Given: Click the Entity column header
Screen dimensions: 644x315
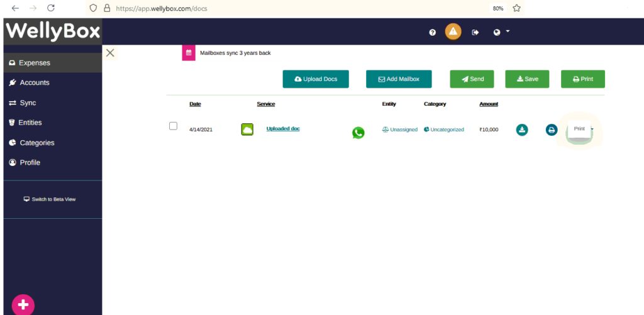Looking at the screenshot, I should [x=389, y=104].
